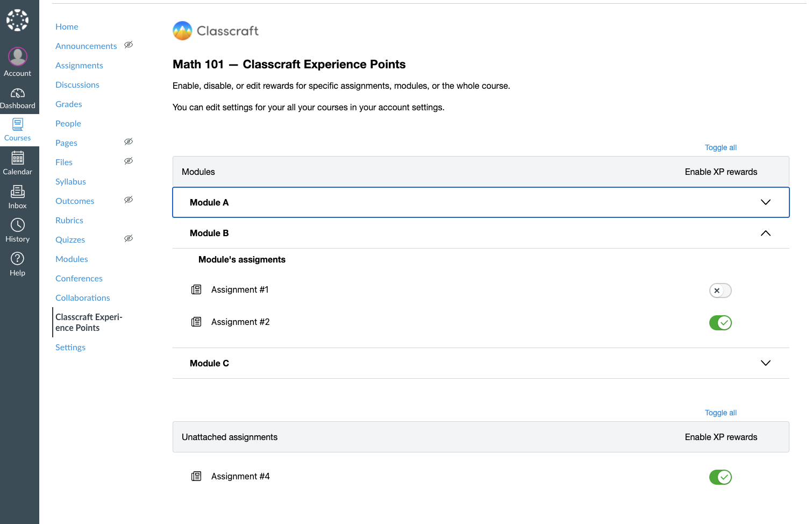Click hidden-eye icon next to Files
812x524 pixels.
pyautogui.click(x=129, y=161)
